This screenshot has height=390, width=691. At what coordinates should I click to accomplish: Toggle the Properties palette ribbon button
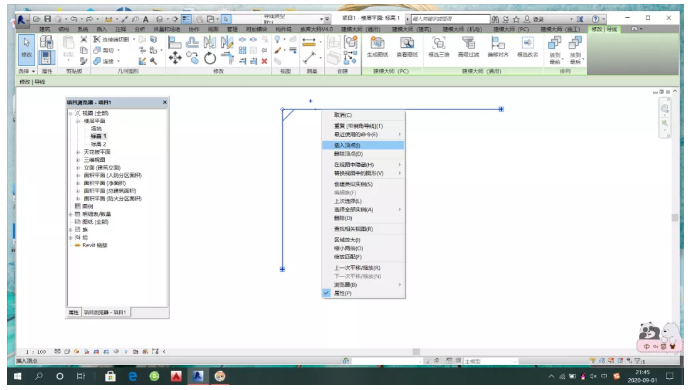coord(46,58)
